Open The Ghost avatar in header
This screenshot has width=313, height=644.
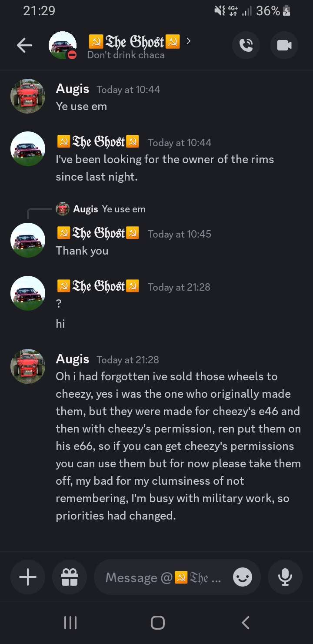(x=63, y=45)
